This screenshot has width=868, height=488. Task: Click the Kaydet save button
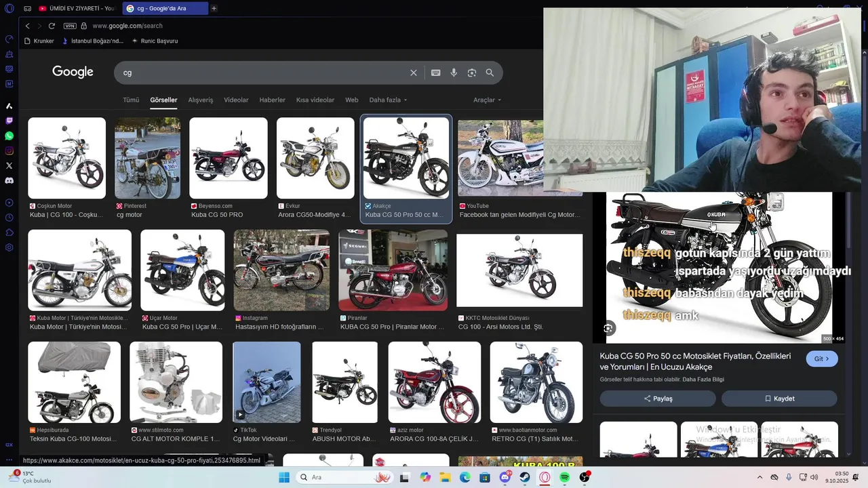point(779,399)
